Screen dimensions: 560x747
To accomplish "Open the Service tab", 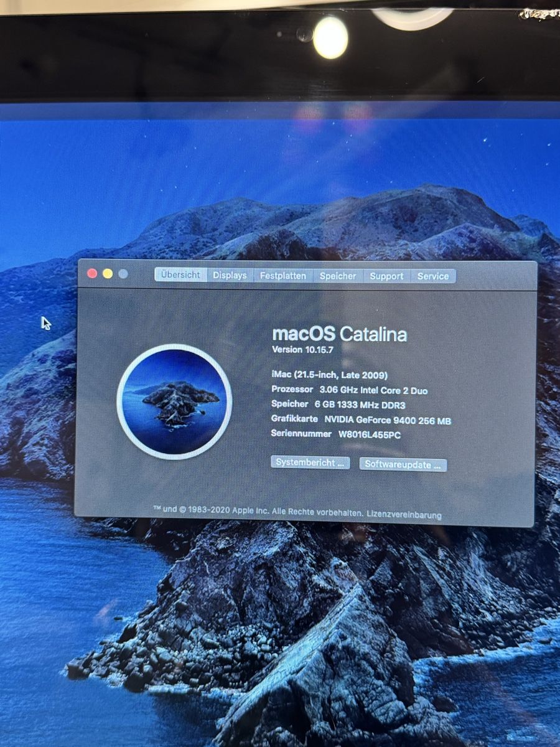I will 433,276.
